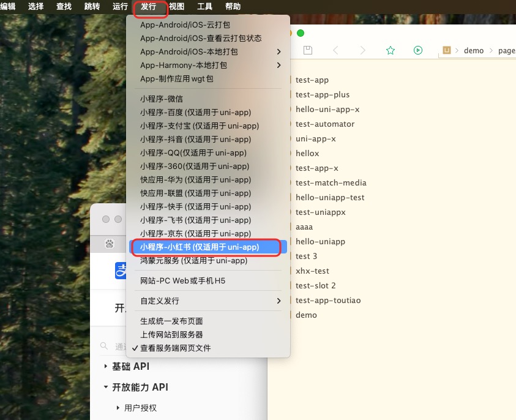
Task: Select 小程序-百度 publish option
Action: pos(208,112)
